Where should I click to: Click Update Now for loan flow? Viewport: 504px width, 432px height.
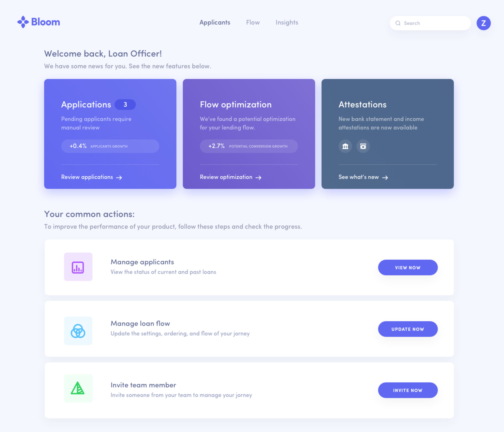(408, 329)
